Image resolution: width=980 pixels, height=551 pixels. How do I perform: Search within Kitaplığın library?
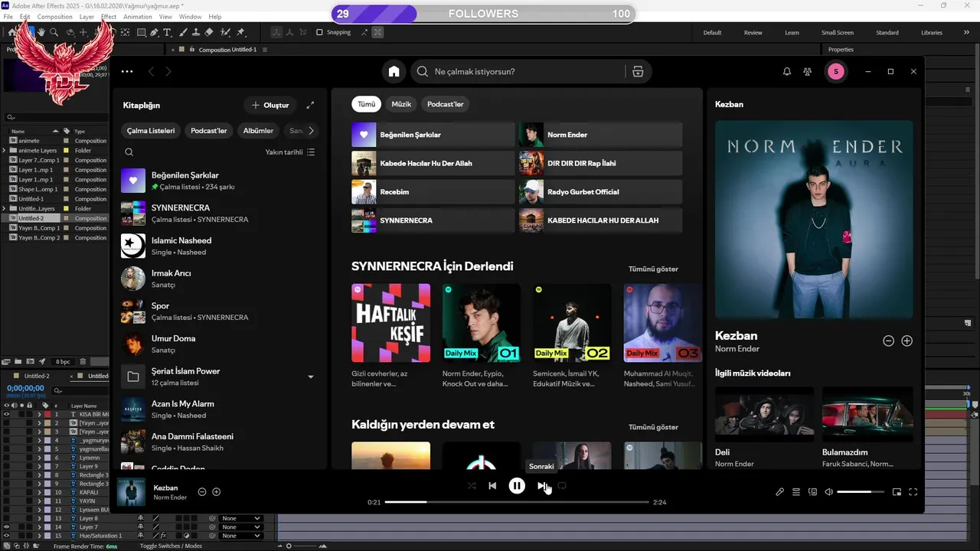click(129, 152)
